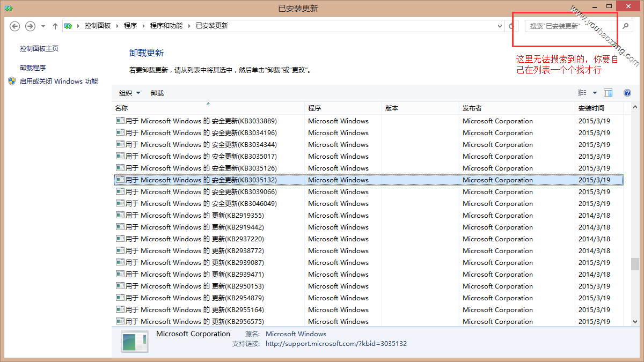Click the scrollbar up arrow of the update list
The image size is (644, 362).
(635, 108)
